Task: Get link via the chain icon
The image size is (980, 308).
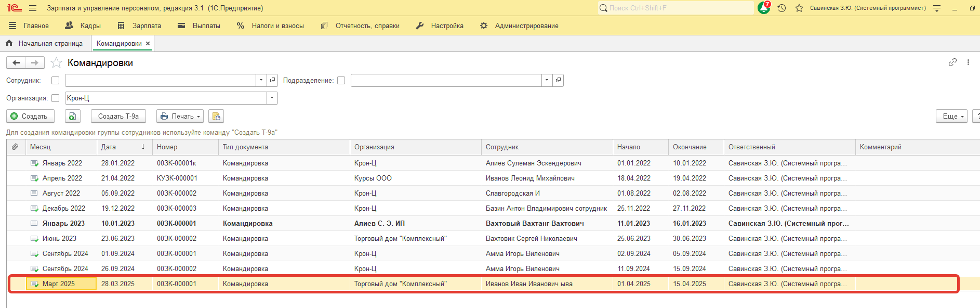Action: click(952, 62)
